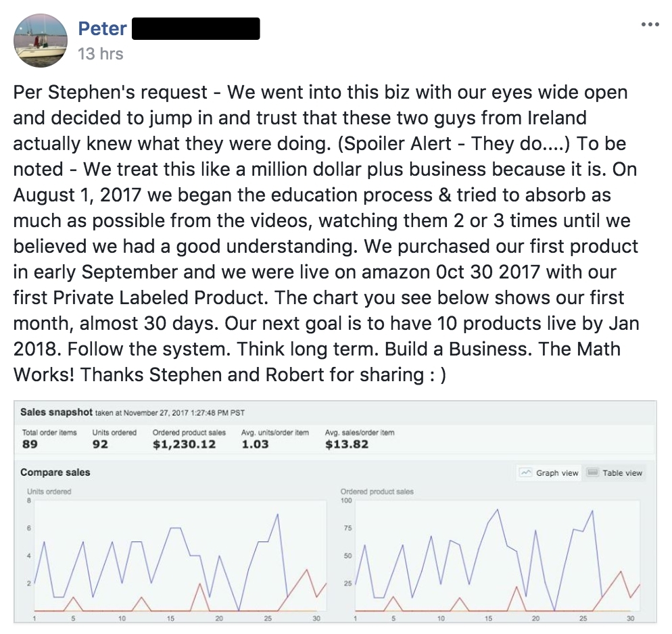Click the Units ordered chart axis title
This screenshot has width=672, height=634.
coord(49,491)
